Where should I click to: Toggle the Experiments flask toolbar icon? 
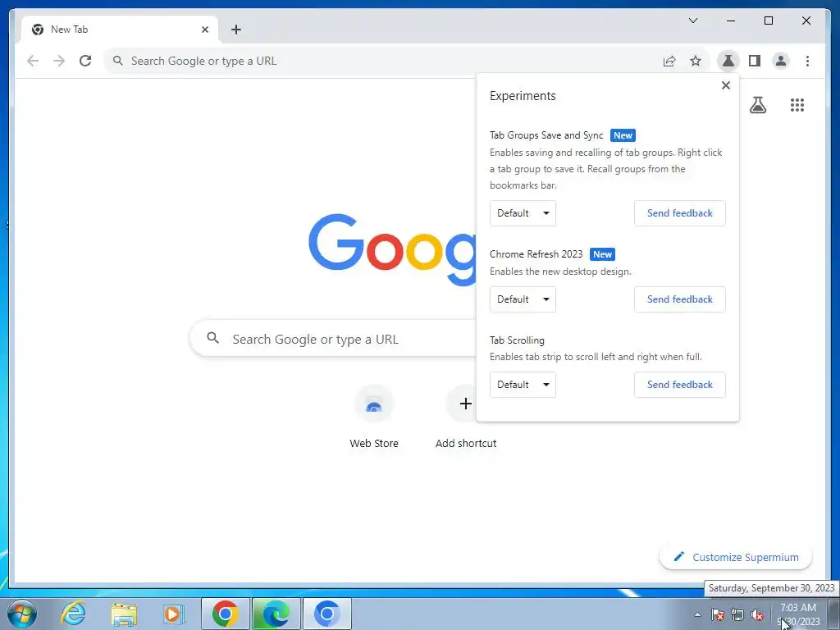tap(728, 61)
